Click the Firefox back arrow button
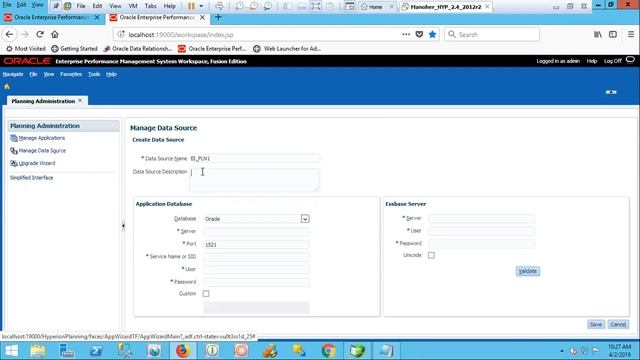Screen dimensions: 640x360 point(9,35)
